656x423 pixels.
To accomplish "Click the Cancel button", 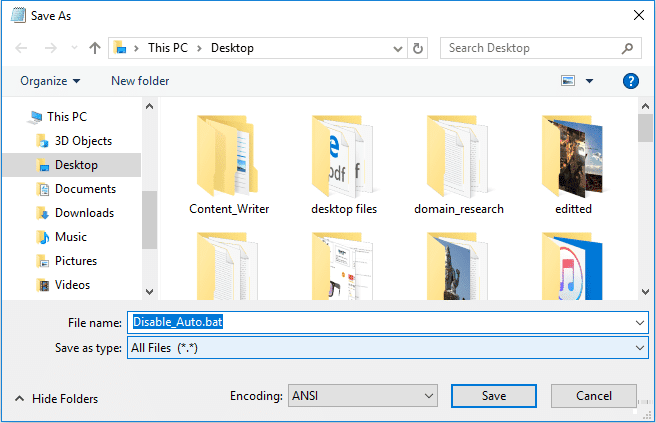I will [594, 396].
